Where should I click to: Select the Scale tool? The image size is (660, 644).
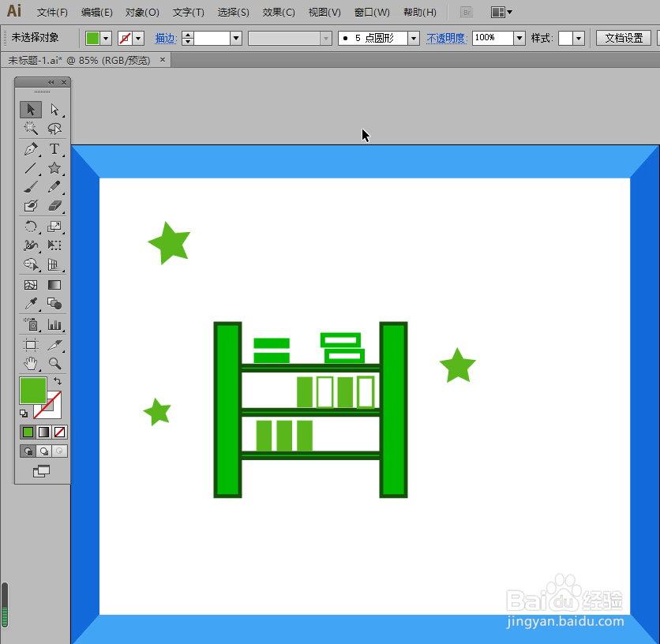pyautogui.click(x=54, y=227)
